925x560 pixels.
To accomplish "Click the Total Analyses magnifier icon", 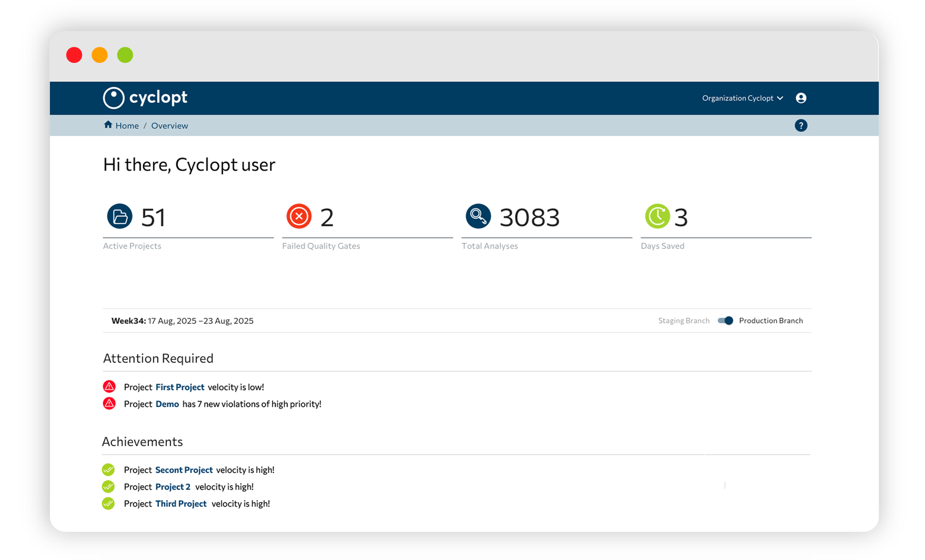I will 478,216.
